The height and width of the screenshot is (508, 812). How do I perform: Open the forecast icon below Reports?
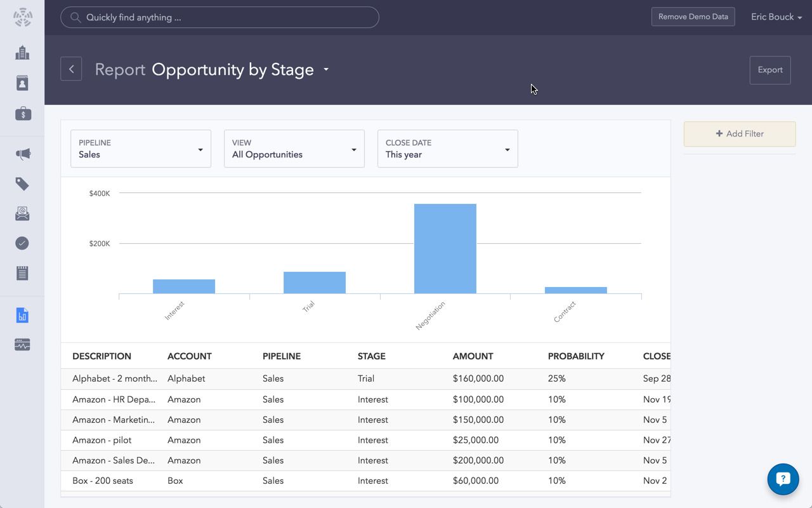click(22, 344)
